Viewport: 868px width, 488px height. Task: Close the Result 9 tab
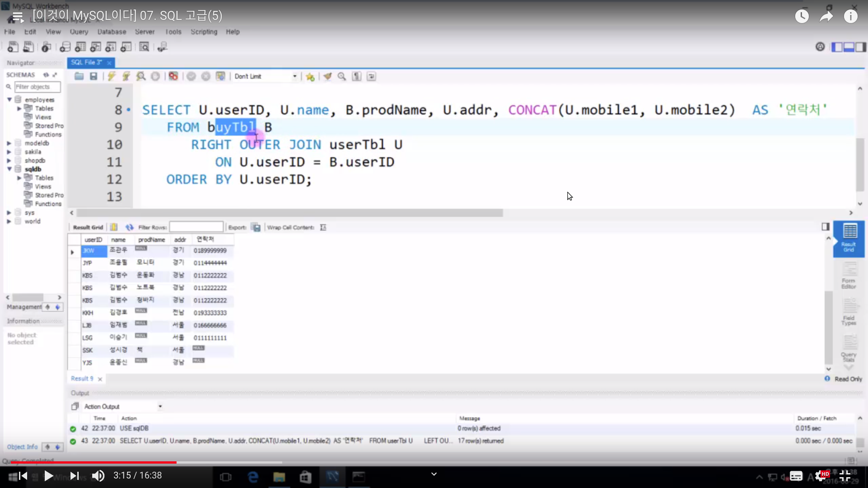pos(100,379)
